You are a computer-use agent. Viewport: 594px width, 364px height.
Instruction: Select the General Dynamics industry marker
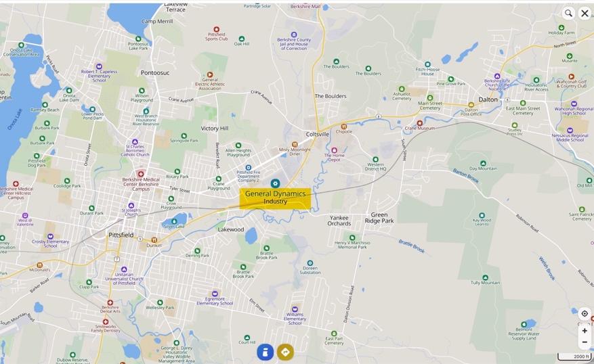click(276, 183)
